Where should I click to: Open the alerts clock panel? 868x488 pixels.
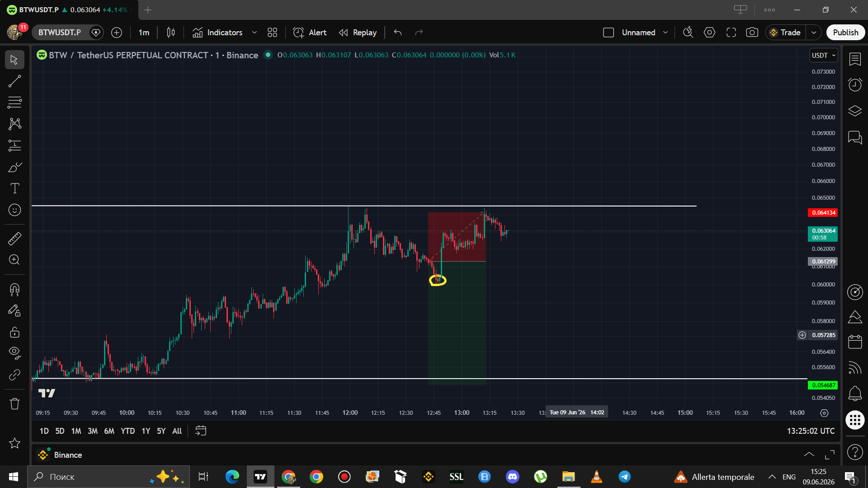(855, 85)
